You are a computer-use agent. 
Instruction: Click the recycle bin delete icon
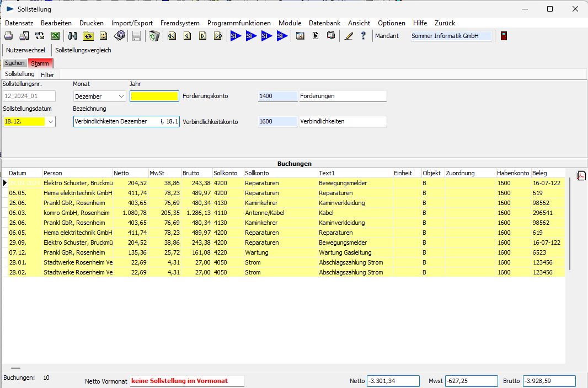coord(154,36)
